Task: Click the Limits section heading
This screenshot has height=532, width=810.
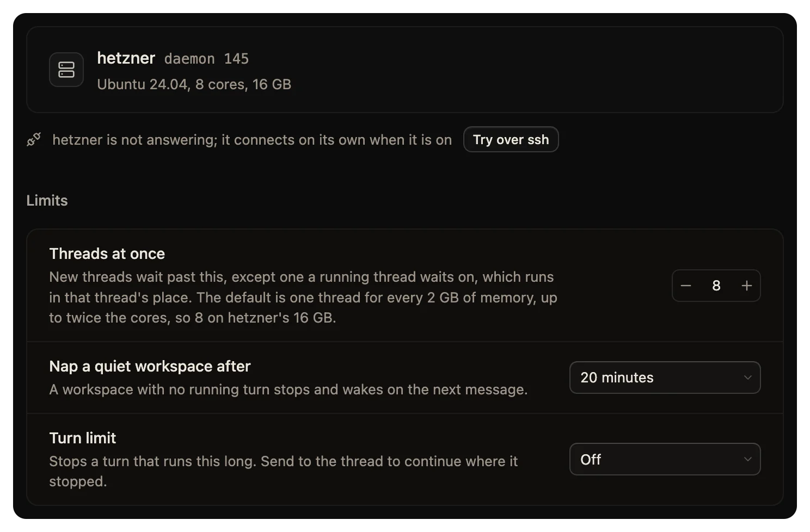Action: (x=47, y=200)
